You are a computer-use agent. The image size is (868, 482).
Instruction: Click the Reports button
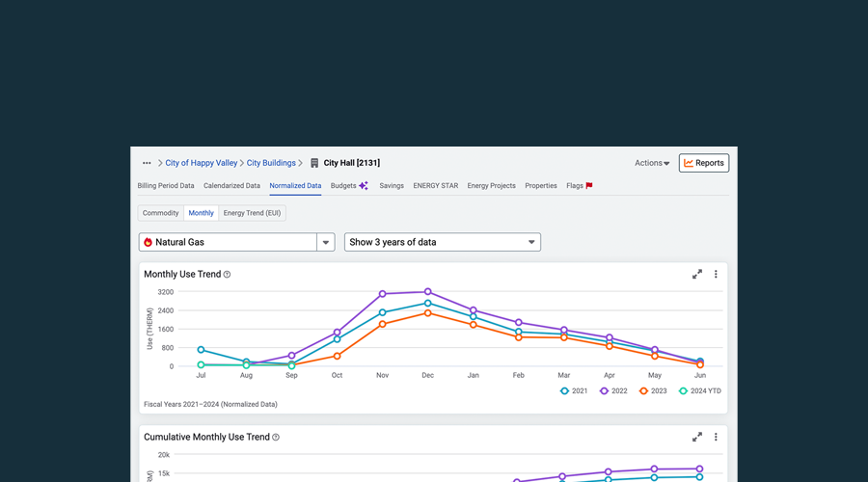[703, 164]
